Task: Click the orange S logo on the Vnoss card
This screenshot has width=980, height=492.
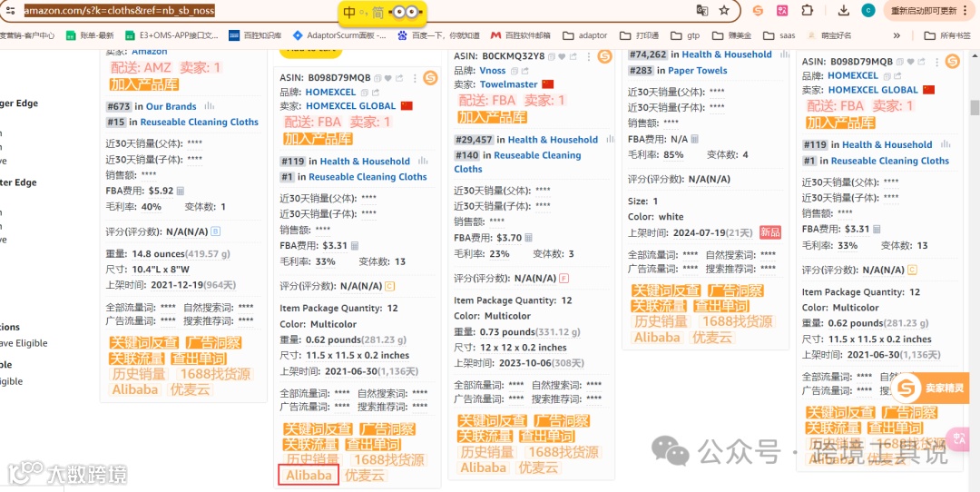Action: 604,57
